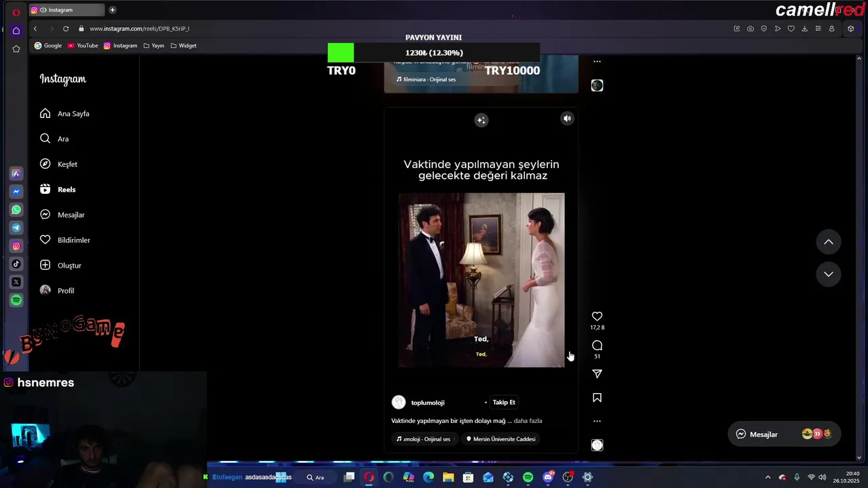
Task: Open Mersin Üniversite Caddesi location
Action: (501, 439)
